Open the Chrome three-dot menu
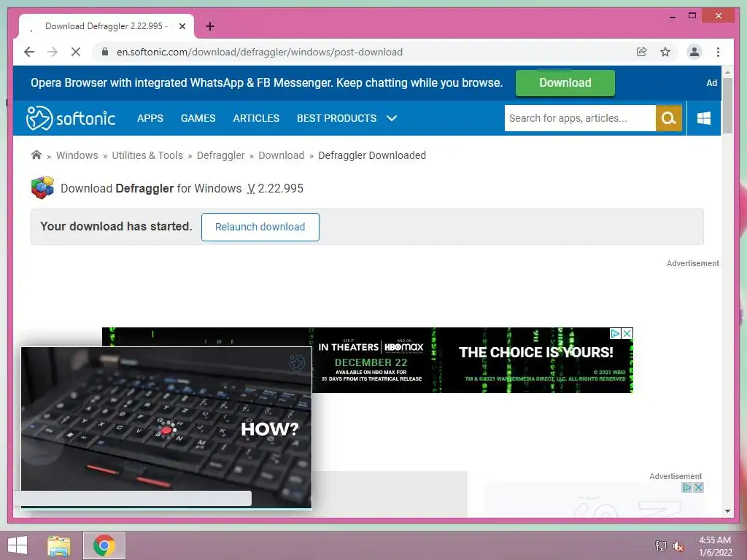The height and width of the screenshot is (560, 747). (718, 52)
